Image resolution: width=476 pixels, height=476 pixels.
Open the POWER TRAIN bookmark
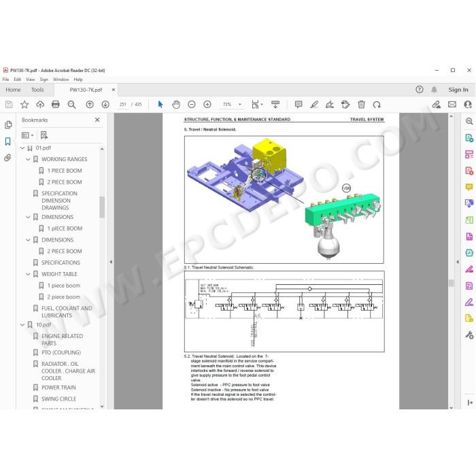pos(58,388)
